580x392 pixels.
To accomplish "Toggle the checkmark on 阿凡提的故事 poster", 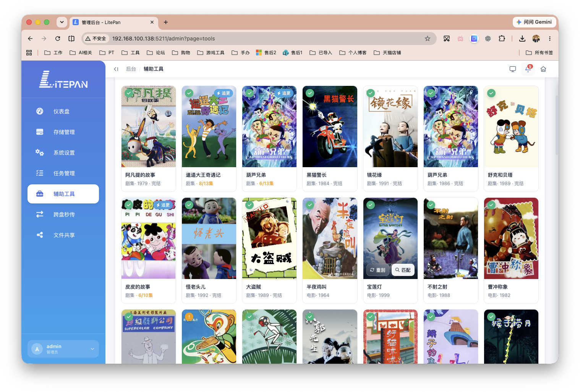I will (129, 93).
